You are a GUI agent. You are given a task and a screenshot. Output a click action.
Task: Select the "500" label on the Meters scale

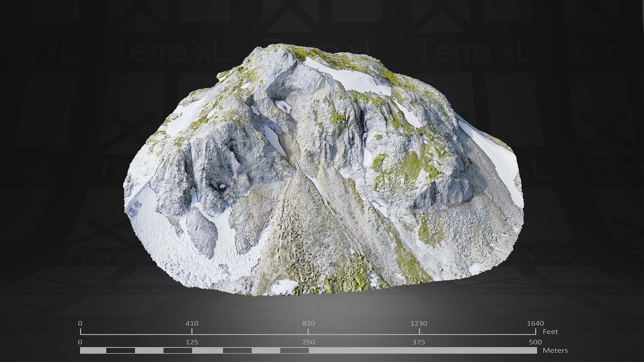pos(535,342)
